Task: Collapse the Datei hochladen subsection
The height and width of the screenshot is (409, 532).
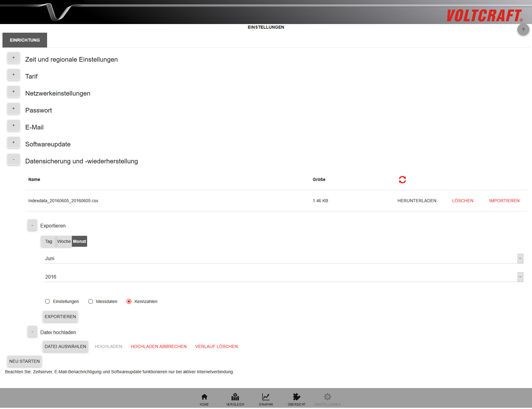Action: coord(32,332)
